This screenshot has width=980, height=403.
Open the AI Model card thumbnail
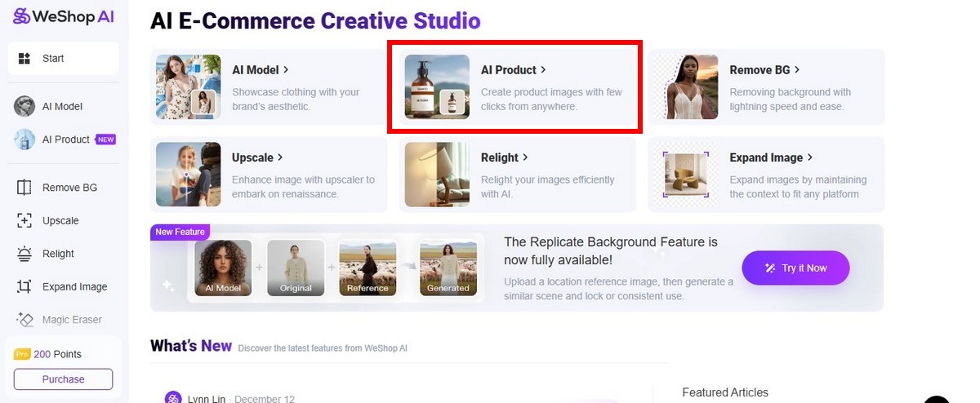tap(189, 87)
